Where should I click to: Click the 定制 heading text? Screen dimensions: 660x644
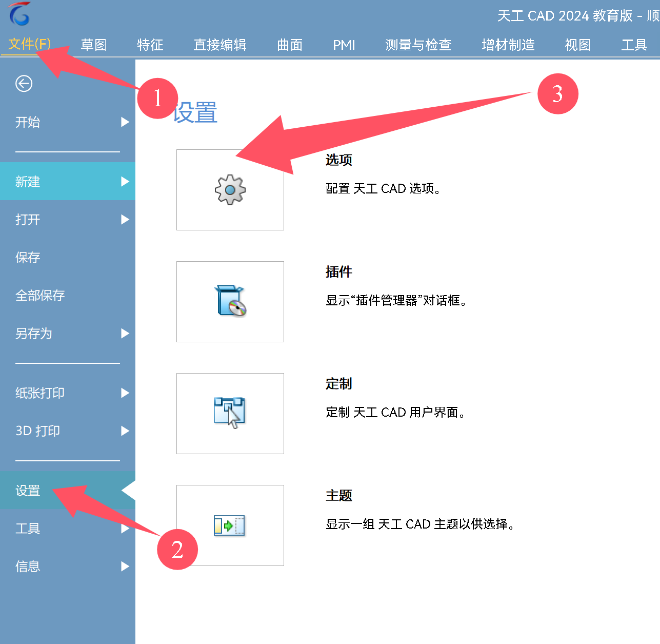pyautogui.click(x=339, y=384)
